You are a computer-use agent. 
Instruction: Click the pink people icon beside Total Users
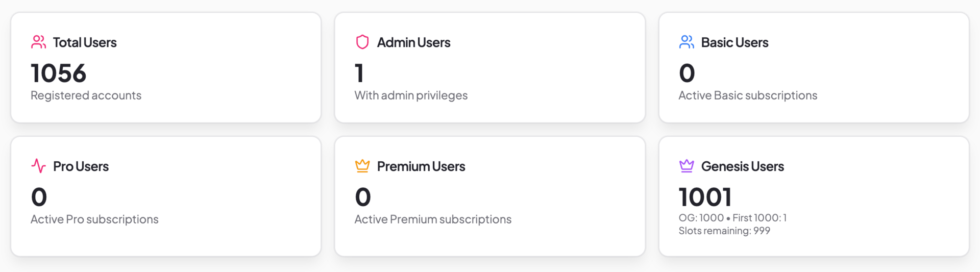coord(38,42)
